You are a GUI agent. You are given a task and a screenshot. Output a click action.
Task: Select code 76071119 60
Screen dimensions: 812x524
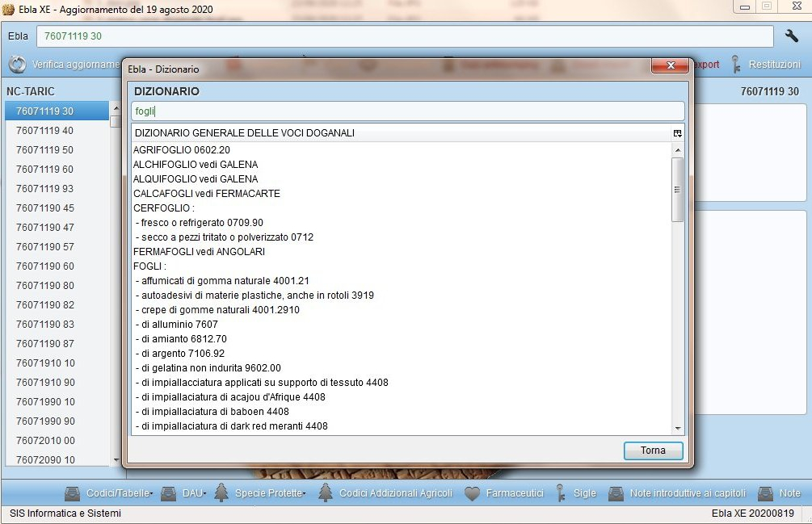coord(57,169)
